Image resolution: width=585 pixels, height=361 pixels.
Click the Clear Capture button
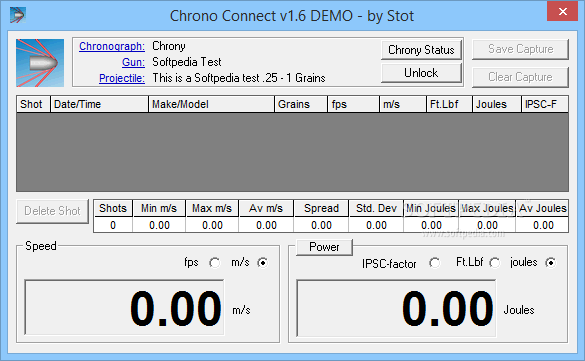point(520,77)
